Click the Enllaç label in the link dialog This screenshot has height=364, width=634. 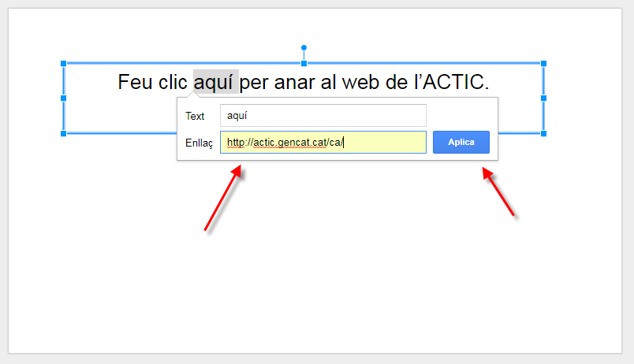pos(199,143)
